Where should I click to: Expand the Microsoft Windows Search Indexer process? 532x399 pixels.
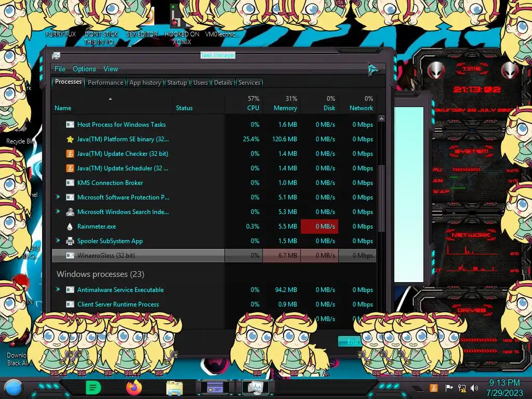point(58,211)
